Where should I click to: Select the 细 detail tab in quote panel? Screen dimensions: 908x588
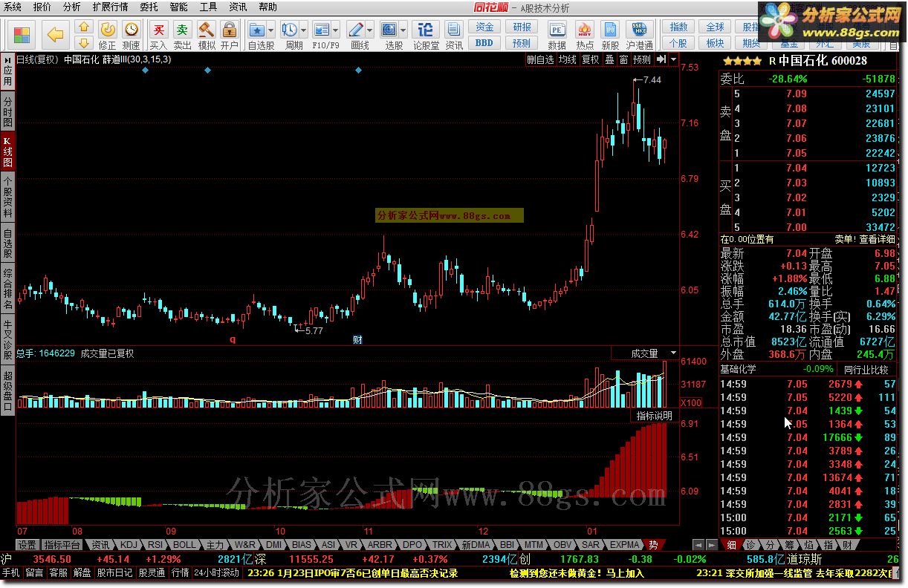[731, 544]
